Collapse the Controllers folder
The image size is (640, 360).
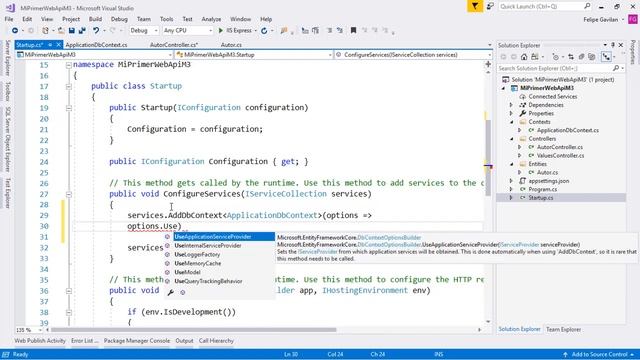click(x=511, y=139)
